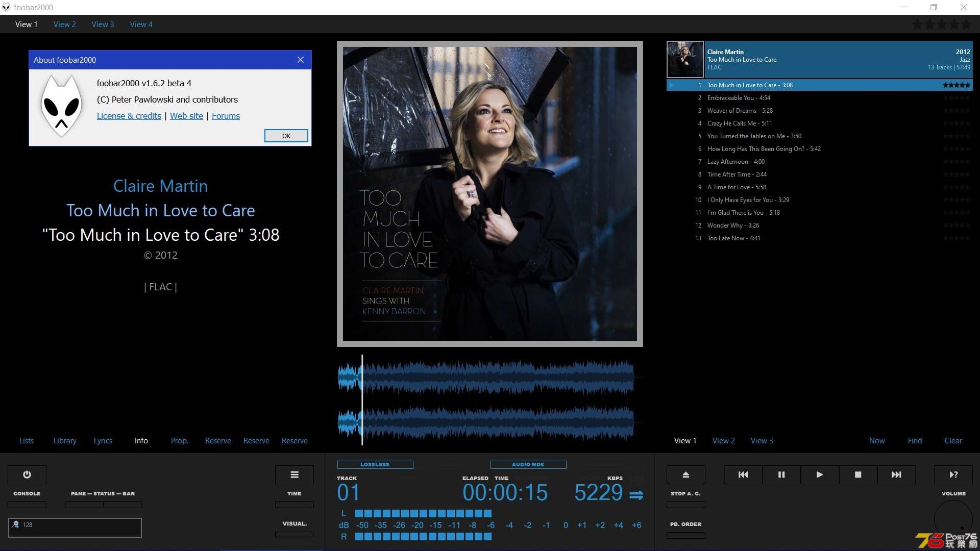Switch to View 3 in top menu
Viewport: 980px width, 551px height.
103,24
